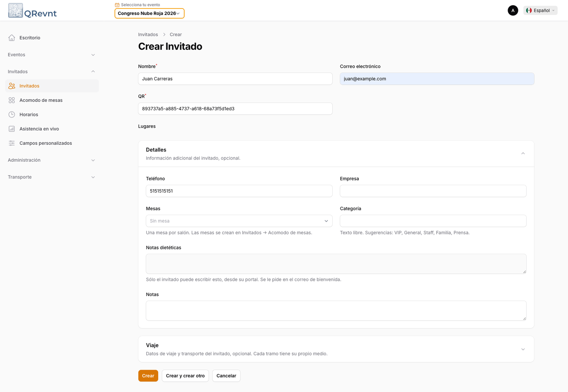Click the Teléfono input field
This screenshot has width=568, height=392.
(239, 191)
